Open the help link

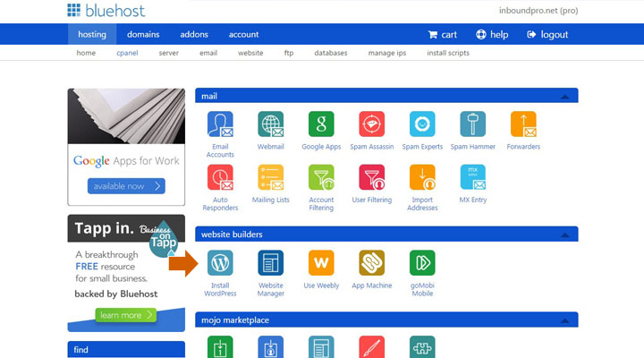[x=492, y=35]
